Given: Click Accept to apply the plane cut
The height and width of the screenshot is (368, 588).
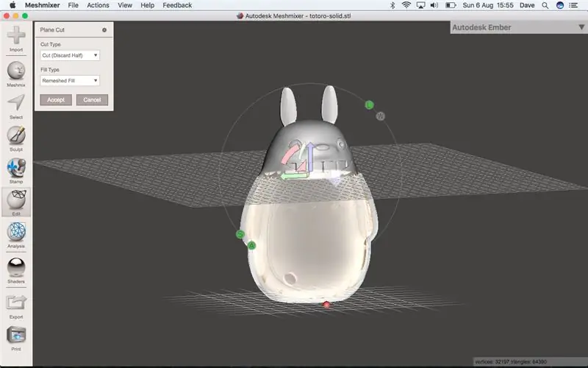Looking at the screenshot, I should tap(56, 100).
